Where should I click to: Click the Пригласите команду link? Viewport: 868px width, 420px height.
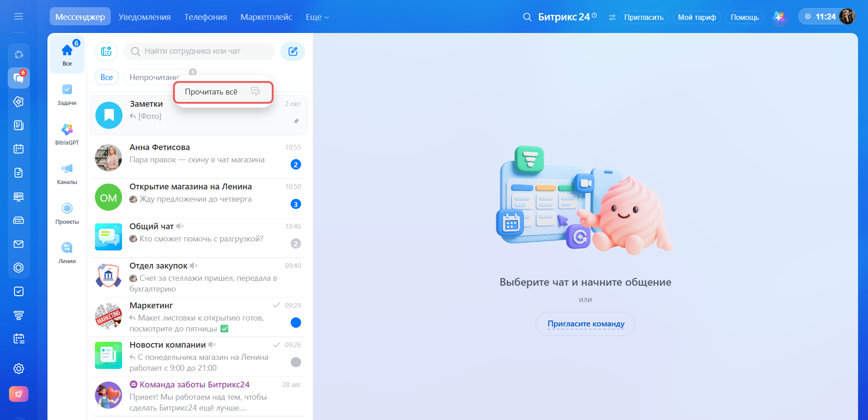coord(585,324)
